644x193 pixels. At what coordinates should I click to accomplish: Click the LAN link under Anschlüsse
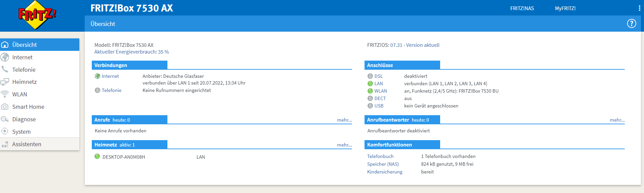tap(379, 84)
